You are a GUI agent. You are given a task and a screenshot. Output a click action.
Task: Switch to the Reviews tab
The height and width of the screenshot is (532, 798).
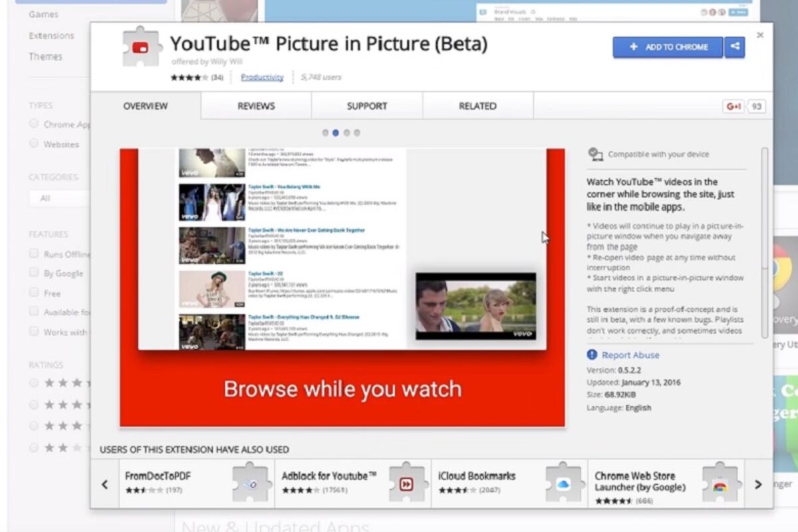[x=256, y=106]
